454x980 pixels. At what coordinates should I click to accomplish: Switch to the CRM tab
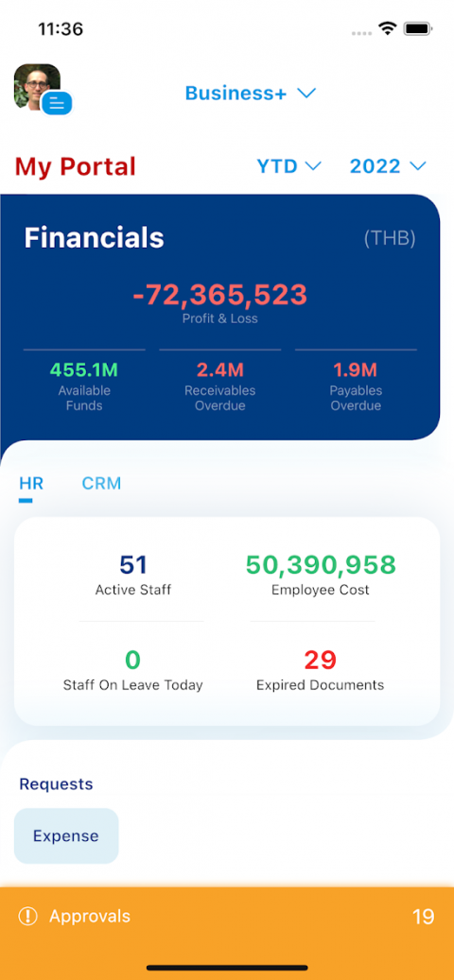click(x=101, y=483)
